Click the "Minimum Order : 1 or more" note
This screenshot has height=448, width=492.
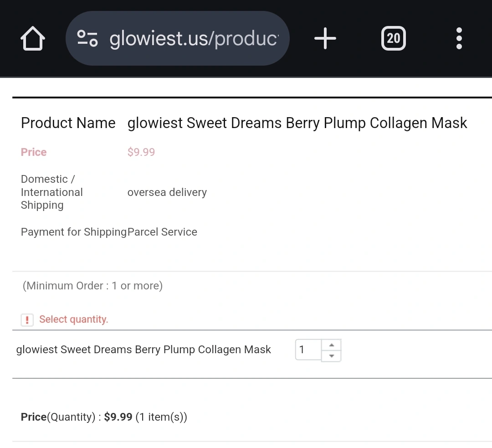(92, 286)
